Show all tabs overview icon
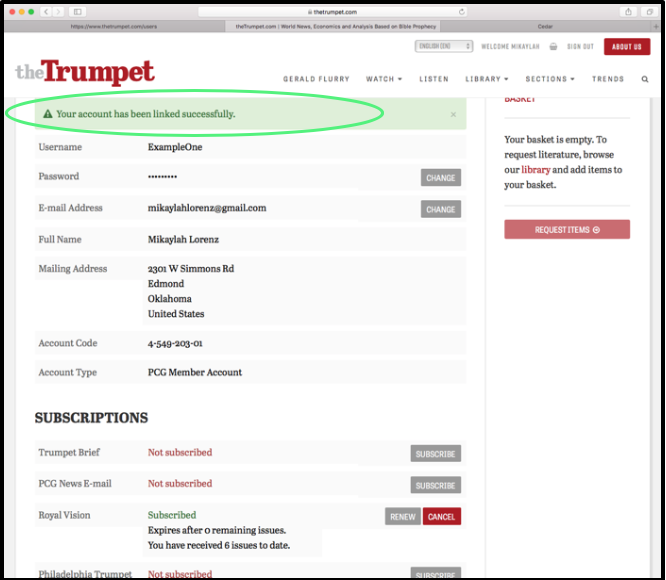The width and height of the screenshot is (666, 580). click(x=649, y=12)
